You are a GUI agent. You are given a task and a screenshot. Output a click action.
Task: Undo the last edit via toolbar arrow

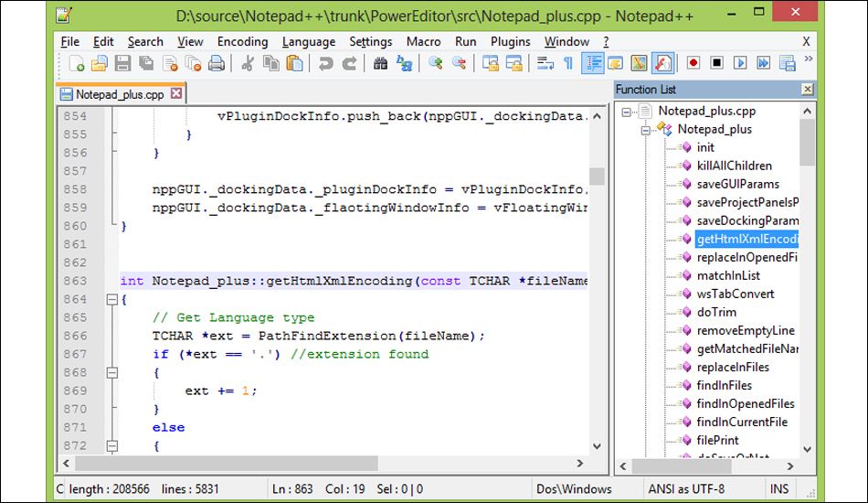(325, 64)
